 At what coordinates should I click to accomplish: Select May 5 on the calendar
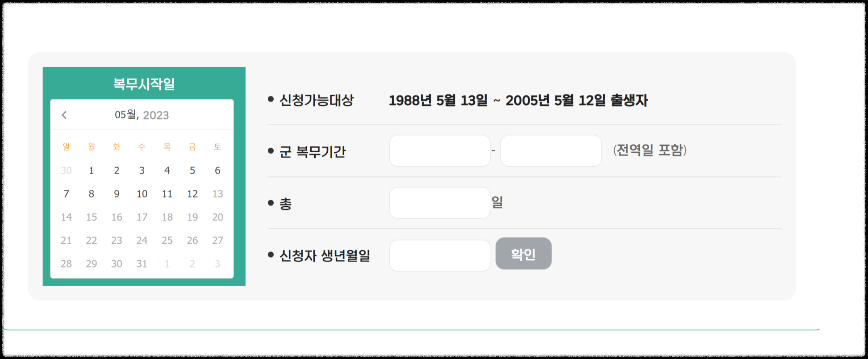[192, 170]
